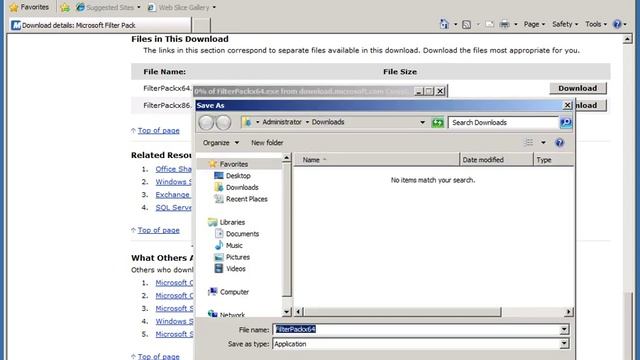The image size is (640, 360).
Task: Click Download button for FilterPackx64
Action: pos(578,88)
